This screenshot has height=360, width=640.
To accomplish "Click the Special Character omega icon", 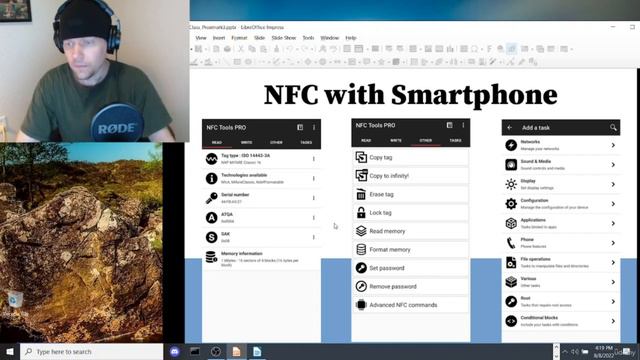I will [474, 49].
